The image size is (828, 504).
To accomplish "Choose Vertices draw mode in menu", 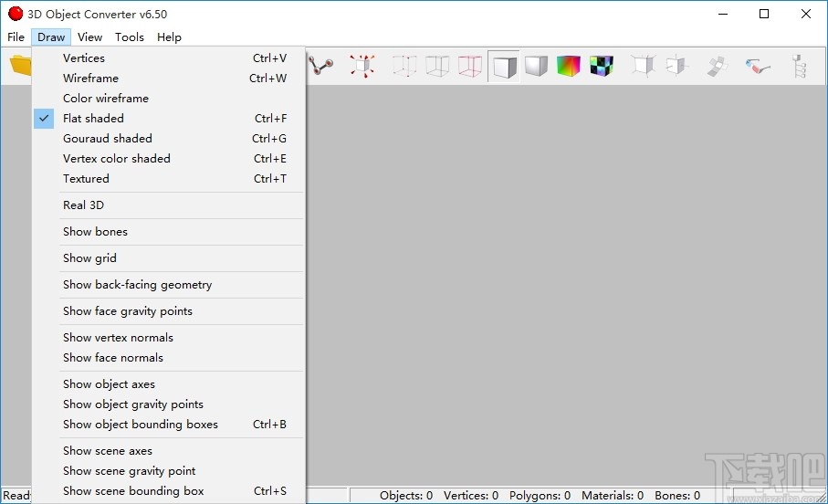I will (x=169, y=58).
